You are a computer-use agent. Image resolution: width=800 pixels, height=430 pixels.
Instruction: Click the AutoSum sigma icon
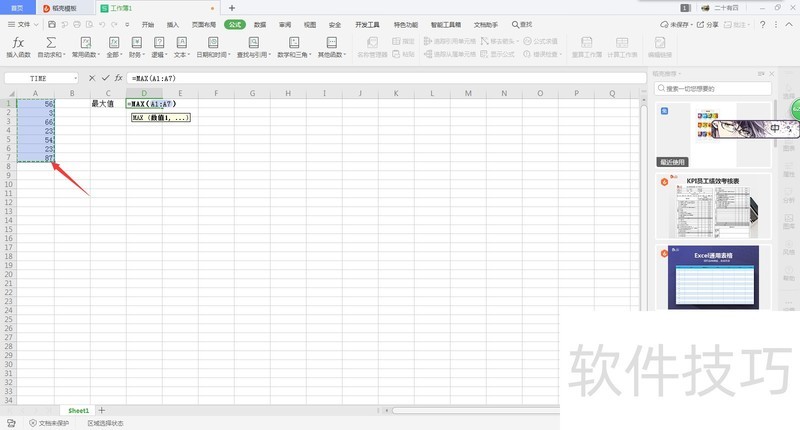coord(51,42)
